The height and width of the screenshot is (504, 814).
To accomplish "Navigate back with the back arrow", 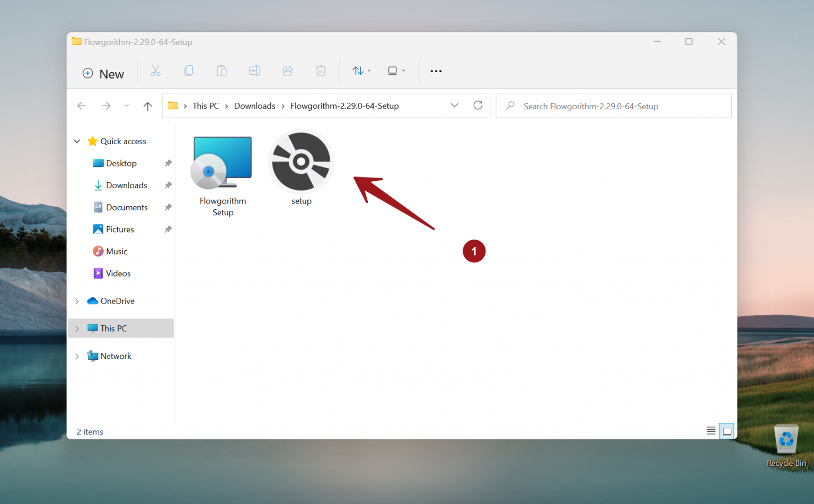I will tap(82, 105).
